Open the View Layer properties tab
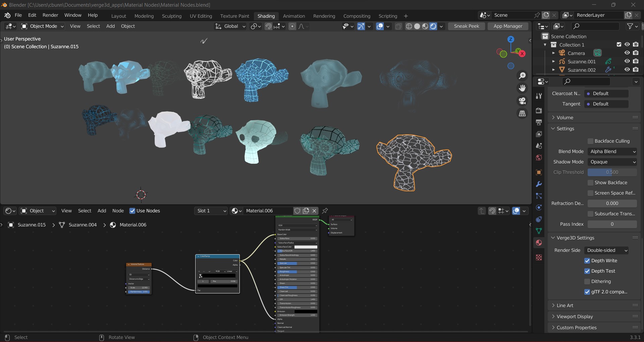The height and width of the screenshot is (342, 644). point(539,134)
